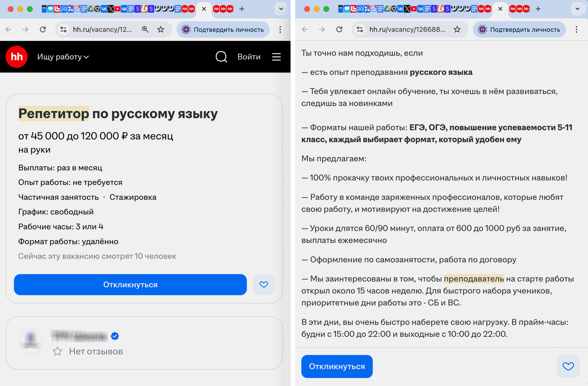Open site info icon in right address bar
Screen dimensions: 588x386
pyautogui.click(x=360, y=29)
